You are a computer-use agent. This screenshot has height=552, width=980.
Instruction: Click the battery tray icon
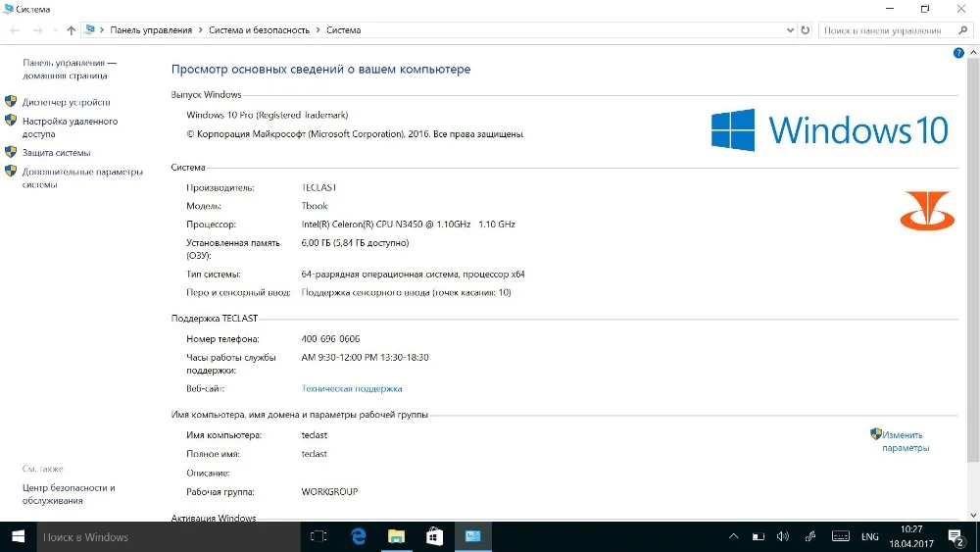[759, 536]
